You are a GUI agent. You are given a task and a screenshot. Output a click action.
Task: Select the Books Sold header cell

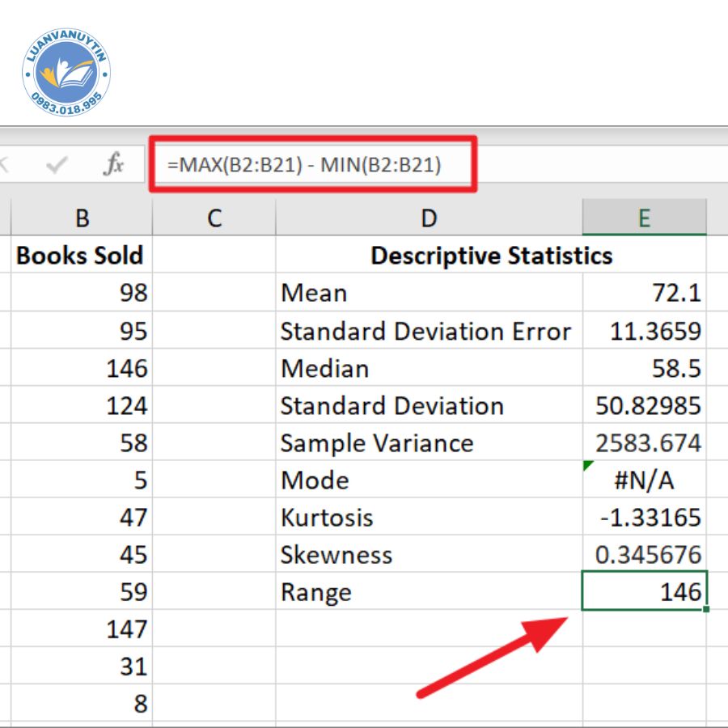click(x=81, y=256)
